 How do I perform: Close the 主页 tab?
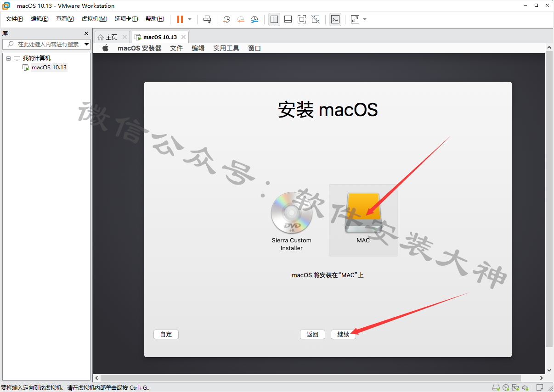tap(124, 37)
